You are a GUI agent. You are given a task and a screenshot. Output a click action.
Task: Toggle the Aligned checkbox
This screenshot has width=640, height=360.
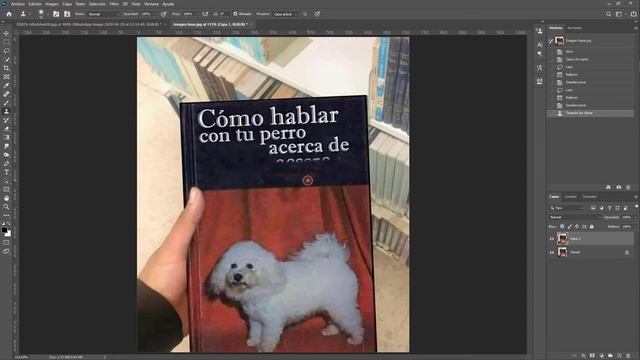(x=235, y=14)
